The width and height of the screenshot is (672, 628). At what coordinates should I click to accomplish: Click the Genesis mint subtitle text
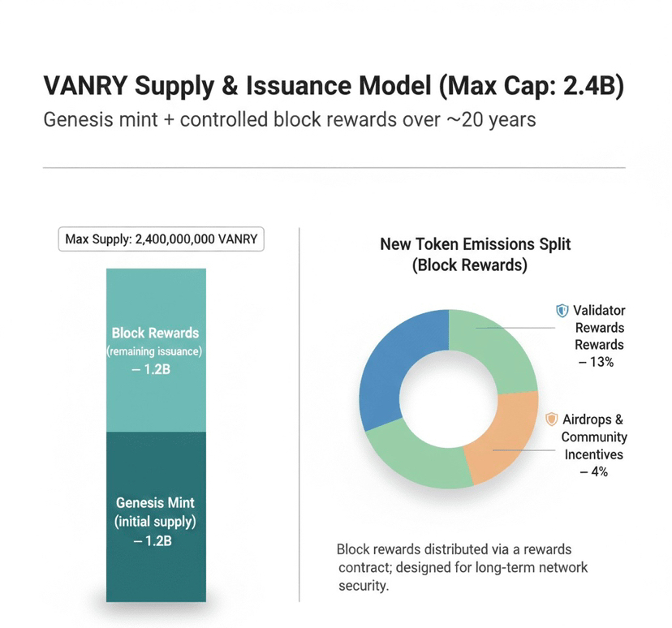[x=288, y=120]
